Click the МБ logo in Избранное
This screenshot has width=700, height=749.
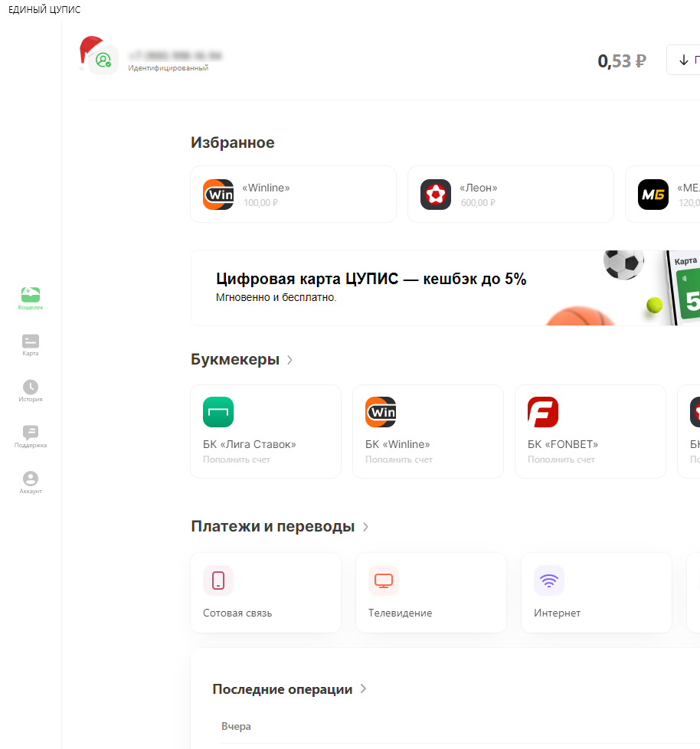[x=653, y=195]
